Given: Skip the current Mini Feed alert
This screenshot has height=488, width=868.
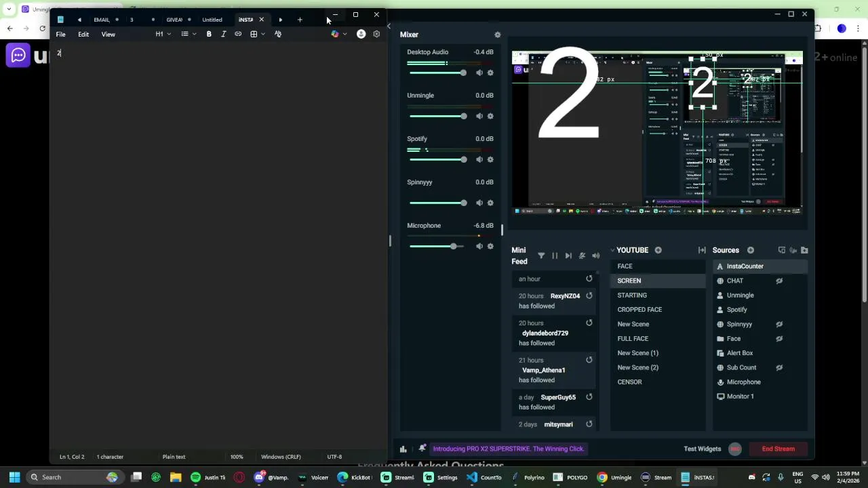Looking at the screenshot, I should pos(568,256).
